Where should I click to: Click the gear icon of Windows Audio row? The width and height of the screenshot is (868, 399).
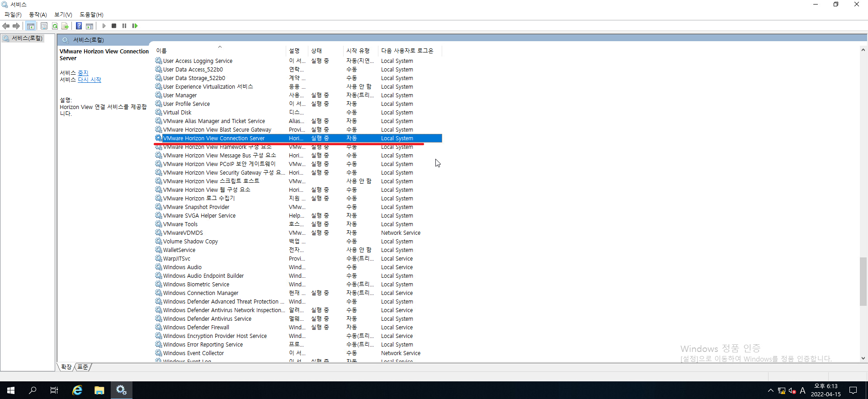159,267
